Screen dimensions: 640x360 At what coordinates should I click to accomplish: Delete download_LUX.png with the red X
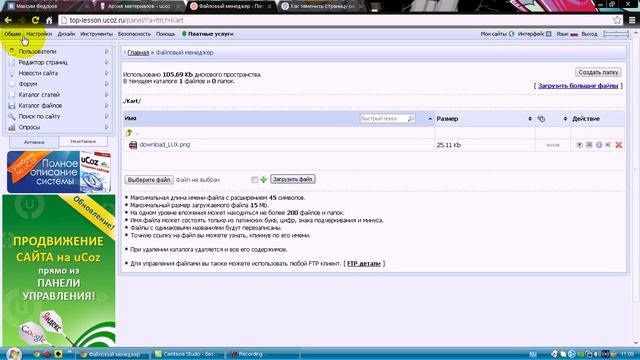pyautogui.click(x=619, y=145)
